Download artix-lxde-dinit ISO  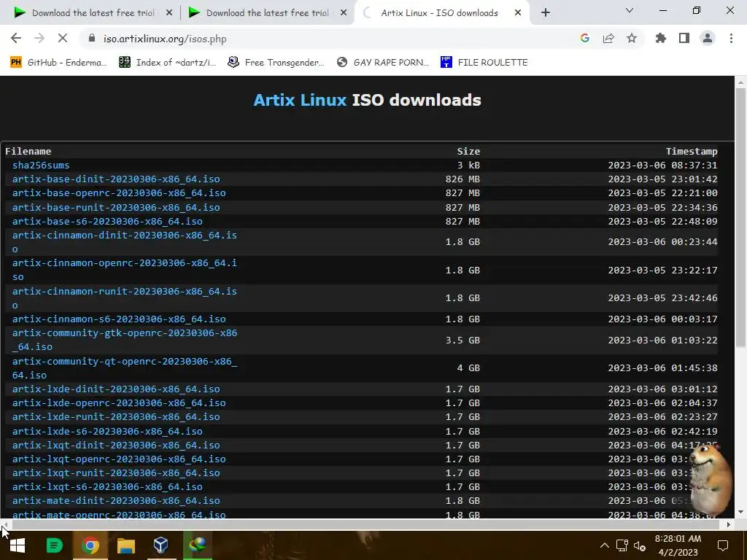[x=116, y=389]
